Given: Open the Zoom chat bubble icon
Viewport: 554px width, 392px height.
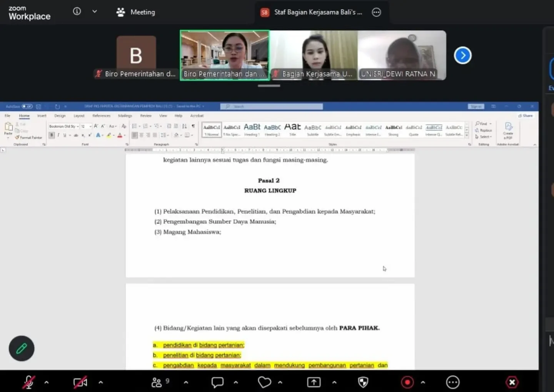Looking at the screenshot, I should point(217,382).
